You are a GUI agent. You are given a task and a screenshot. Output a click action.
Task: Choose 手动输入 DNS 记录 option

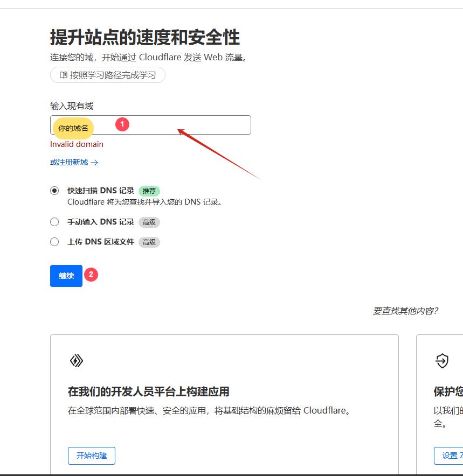54,221
